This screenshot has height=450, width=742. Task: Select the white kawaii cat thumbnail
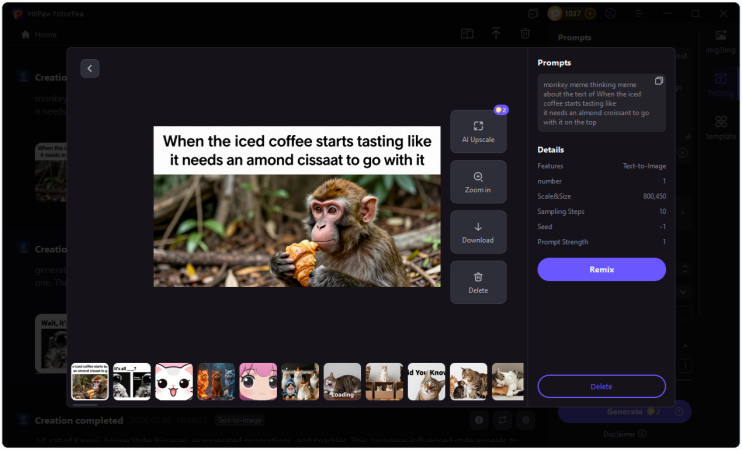click(x=174, y=381)
